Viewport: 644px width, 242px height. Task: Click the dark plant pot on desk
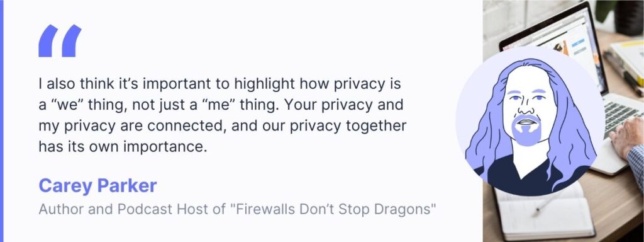click(x=628, y=17)
